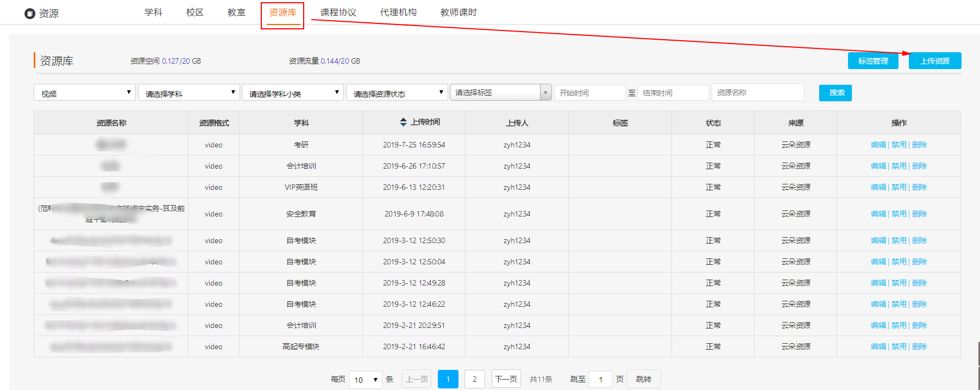Click the 下一页 button
The height and width of the screenshot is (390, 980).
(x=506, y=379)
